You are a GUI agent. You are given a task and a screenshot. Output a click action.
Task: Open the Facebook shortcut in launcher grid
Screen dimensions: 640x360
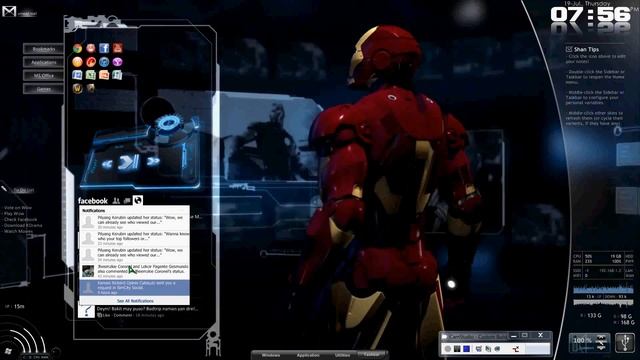(104, 48)
